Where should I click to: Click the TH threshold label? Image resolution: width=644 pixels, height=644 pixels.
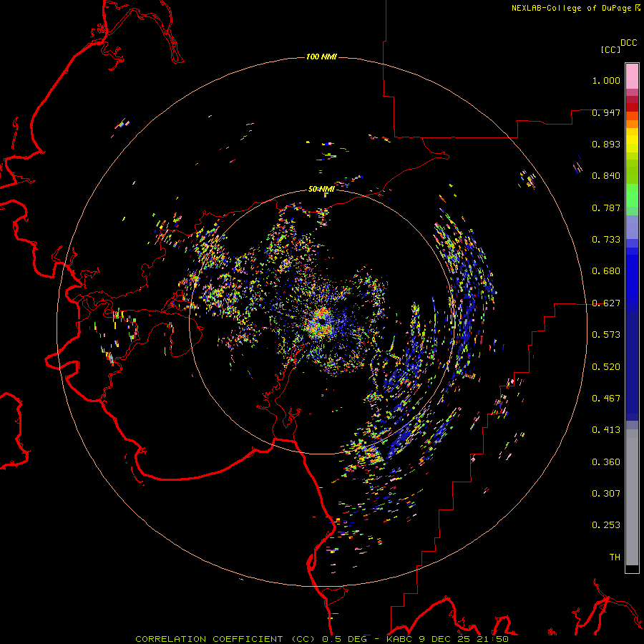pos(615,557)
